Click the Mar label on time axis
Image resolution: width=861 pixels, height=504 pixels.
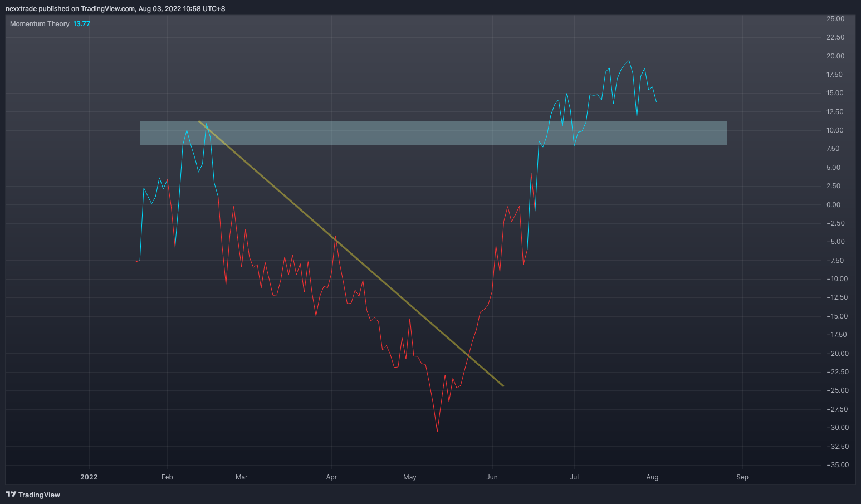[x=242, y=477]
